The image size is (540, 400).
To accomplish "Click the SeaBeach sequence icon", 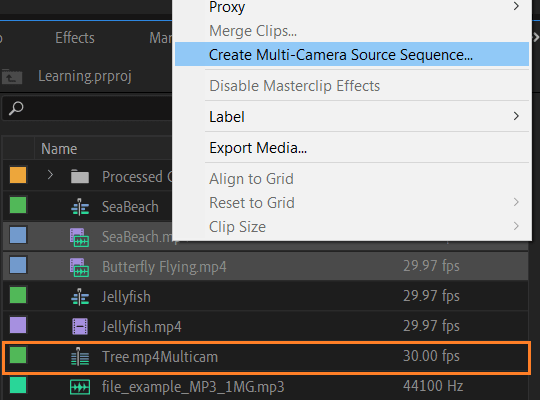I will click(80, 207).
